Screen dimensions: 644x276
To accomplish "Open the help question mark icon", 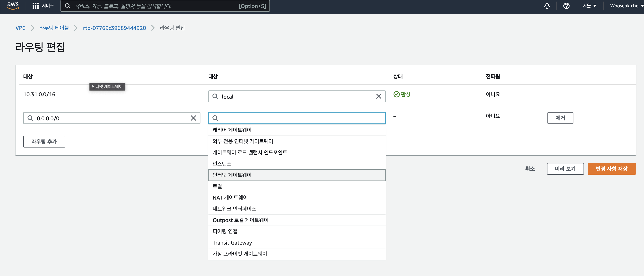I will [566, 6].
